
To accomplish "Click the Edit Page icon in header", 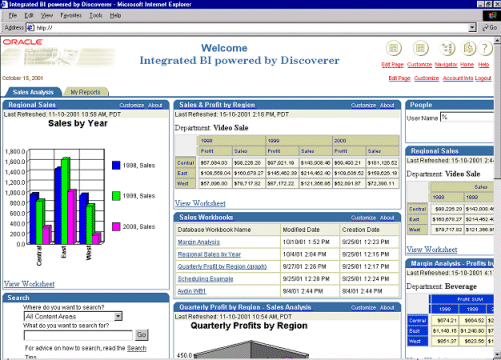I will coord(394,48).
